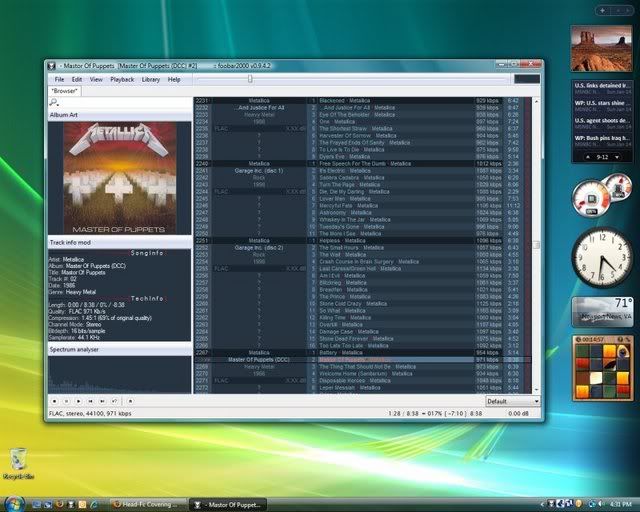The image size is (640, 512).
Task: Open the Recycle Bin on desktop
Action: (x=18, y=463)
